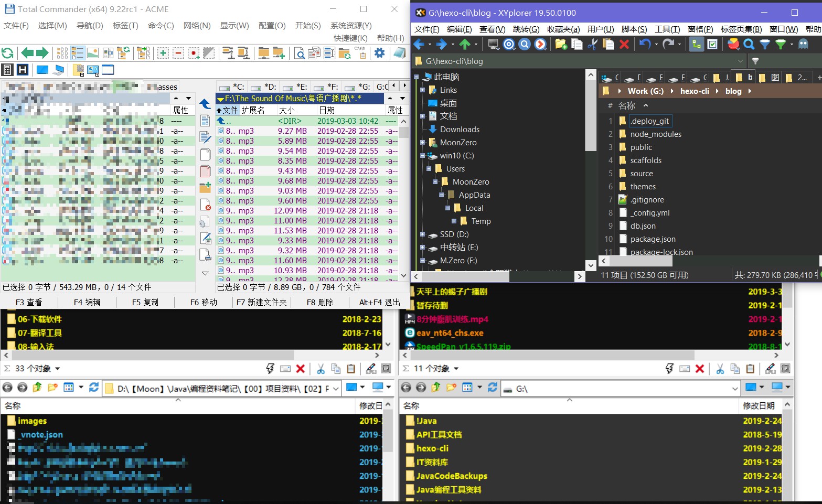Click the calculator icon in Total Commander
822x504 pixels.
coord(7,69)
